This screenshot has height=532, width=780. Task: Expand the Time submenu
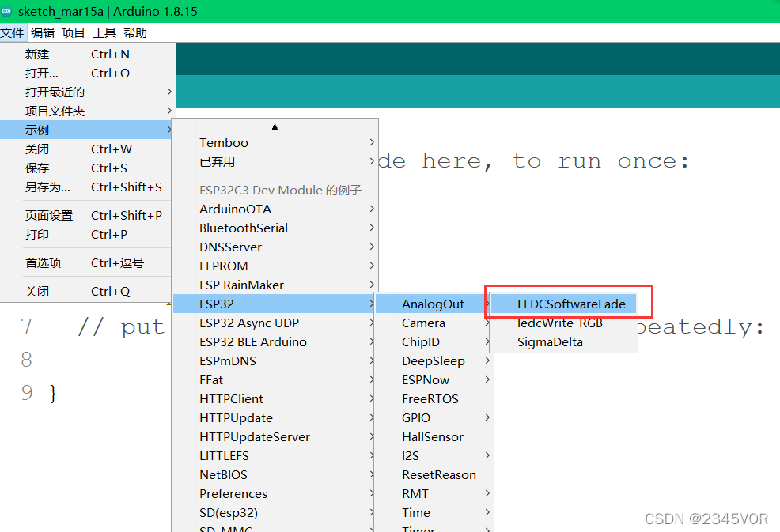pyautogui.click(x=434, y=512)
